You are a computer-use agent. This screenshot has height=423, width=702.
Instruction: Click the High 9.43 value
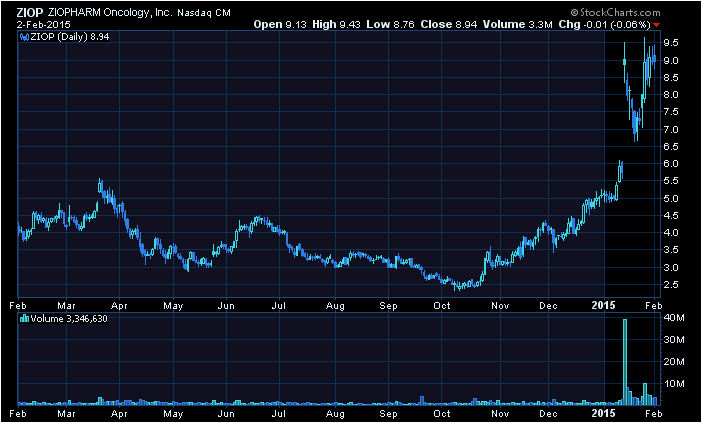[336, 25]
